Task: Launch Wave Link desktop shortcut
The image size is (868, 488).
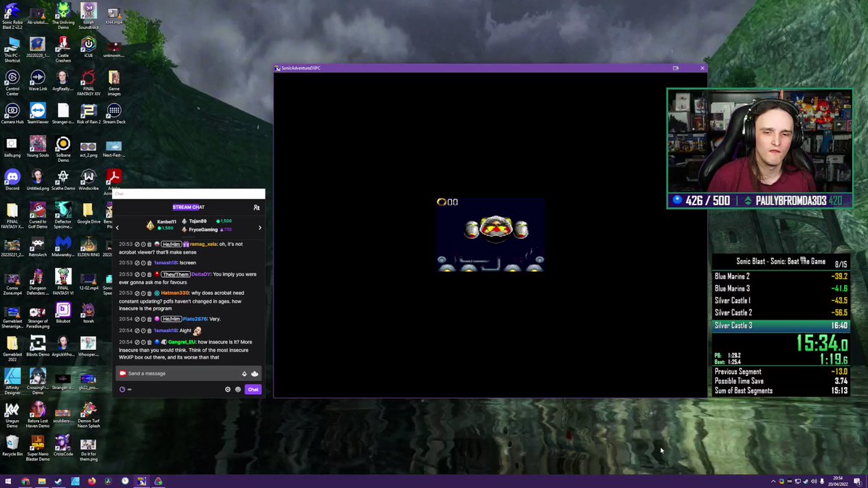Action: click(x=38, y=80)
